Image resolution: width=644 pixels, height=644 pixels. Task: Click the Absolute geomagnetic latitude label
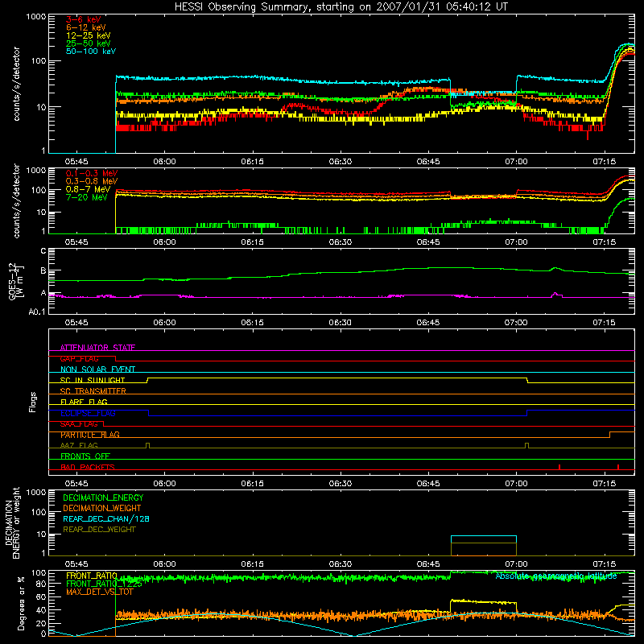556,576
